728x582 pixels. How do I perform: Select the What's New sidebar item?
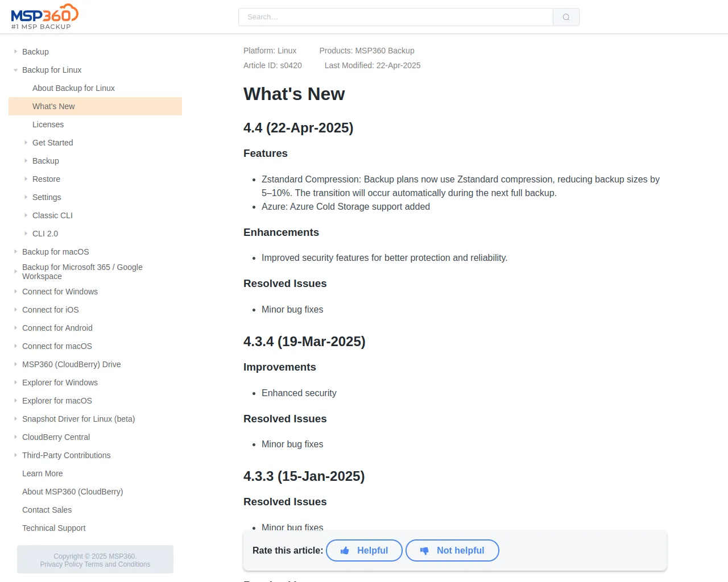[95, 106]
